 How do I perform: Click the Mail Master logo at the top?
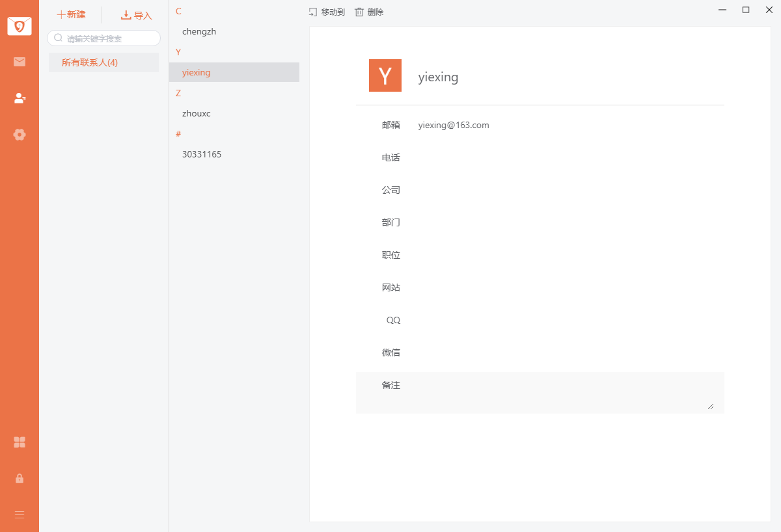pyautogui.click(x=19, y=26)
